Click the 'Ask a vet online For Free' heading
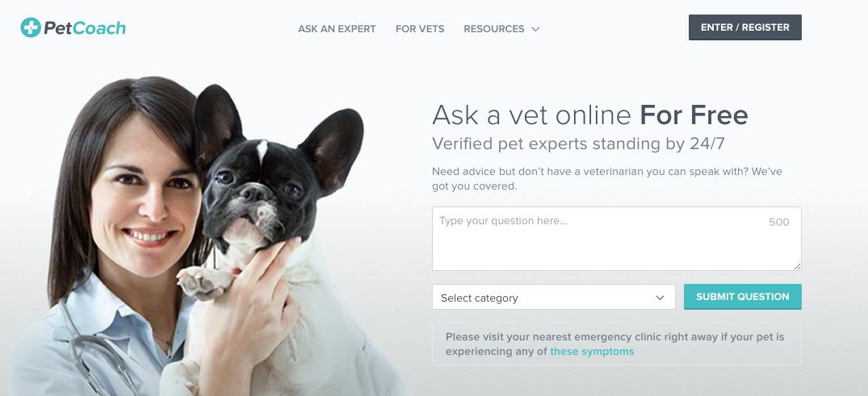868x396 pixels. (590, 115)
